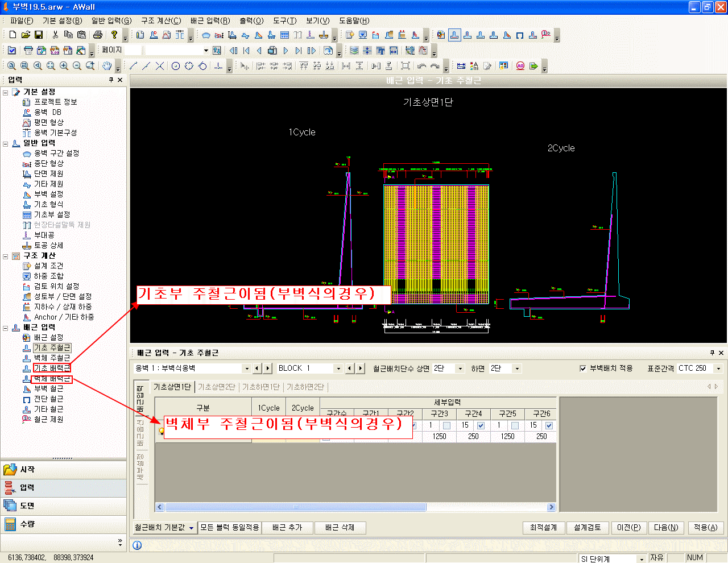The image size is (728, 563).
Task: Click the Open file folder icon
Action: pos(26,35)
